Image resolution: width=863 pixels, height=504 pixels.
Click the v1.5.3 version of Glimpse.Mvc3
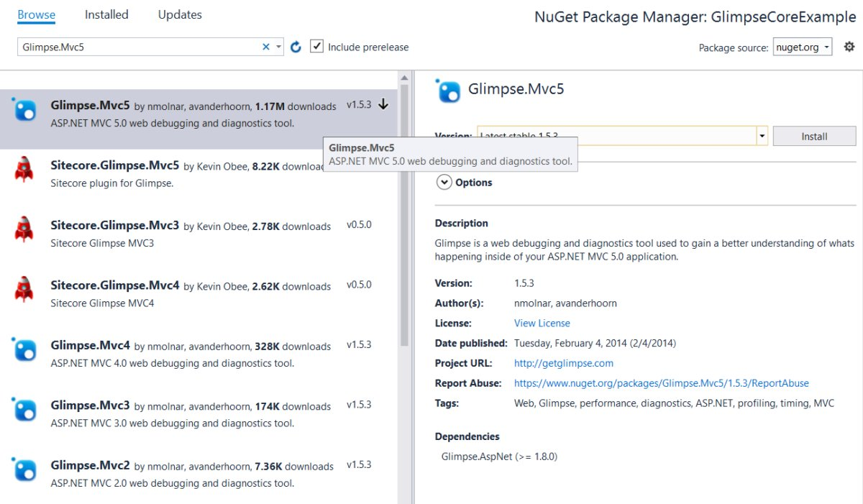pyautogui.click(x=359, y=404)
